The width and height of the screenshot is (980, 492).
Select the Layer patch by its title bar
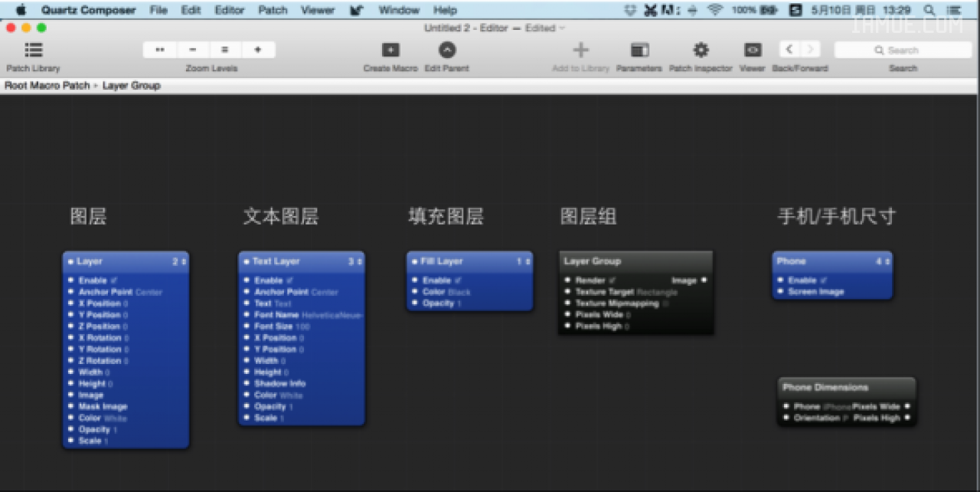tap(126, 262)
